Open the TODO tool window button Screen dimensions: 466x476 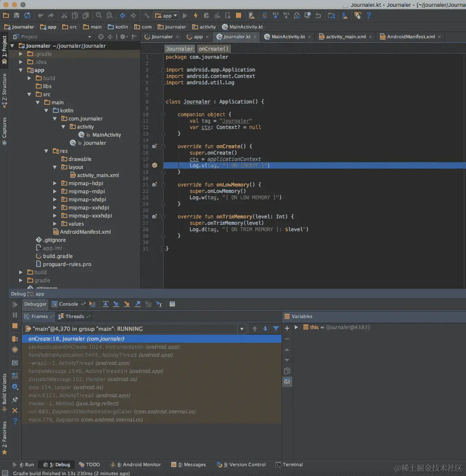pyautogui.click(x=89, y=465)
